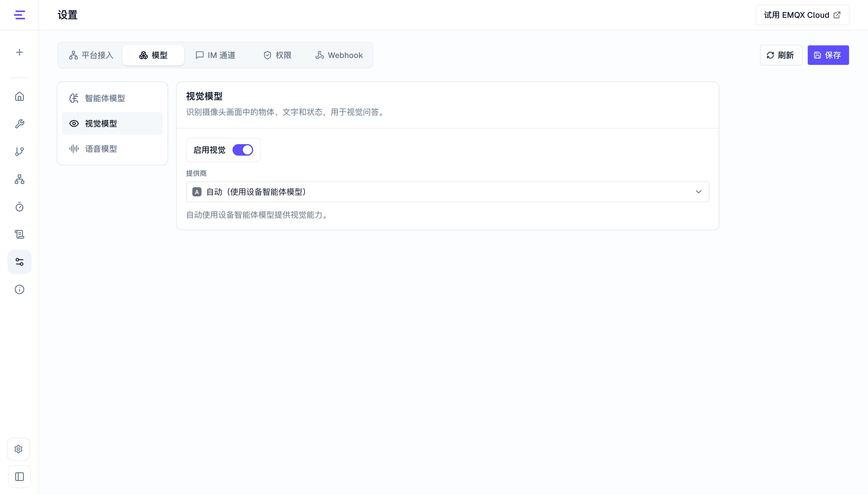Image resolution: width=868 pixels, height=495 pixels.
Task: Switch to Webhook tab
Action: pyautogui.click(x=339, y=55)
